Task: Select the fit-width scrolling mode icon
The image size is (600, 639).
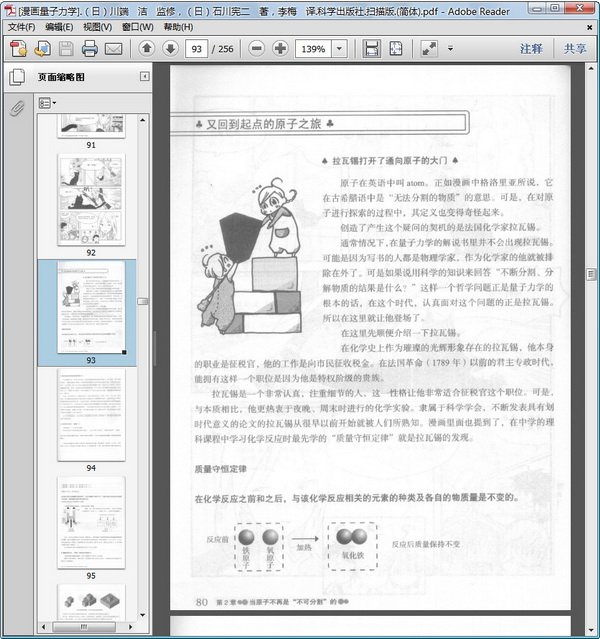Action: point(371,48)
